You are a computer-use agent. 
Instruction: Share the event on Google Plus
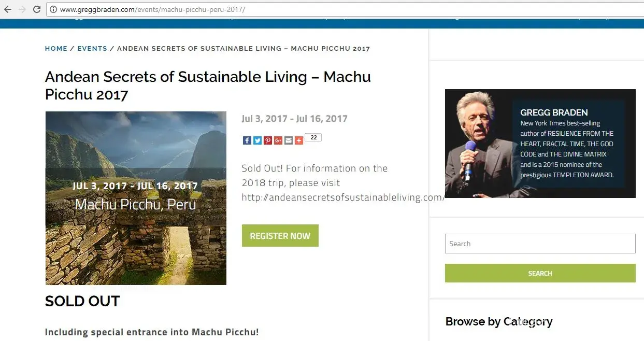[x=278, y=140]
